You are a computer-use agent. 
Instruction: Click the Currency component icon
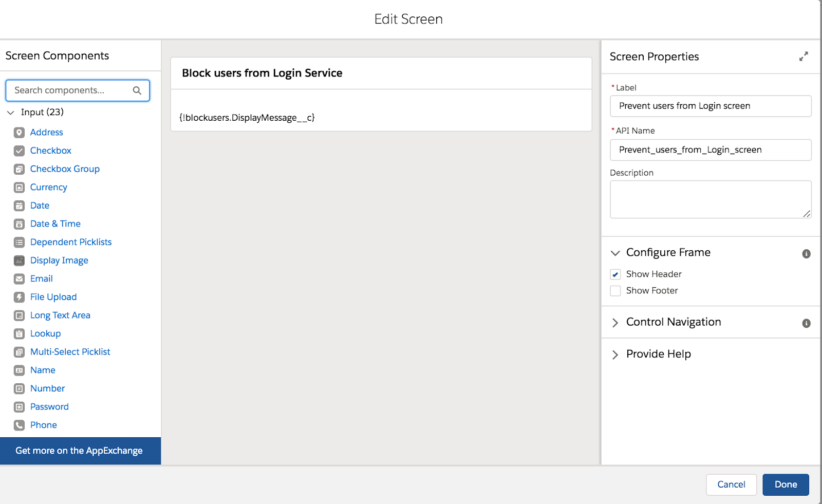point(19,188)
